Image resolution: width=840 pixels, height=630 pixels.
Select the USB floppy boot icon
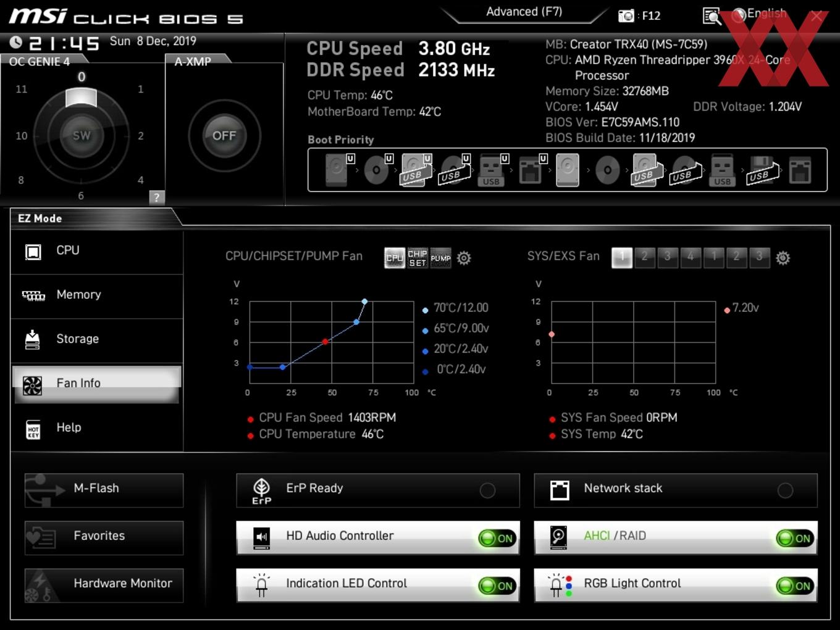tap(762, 170)
